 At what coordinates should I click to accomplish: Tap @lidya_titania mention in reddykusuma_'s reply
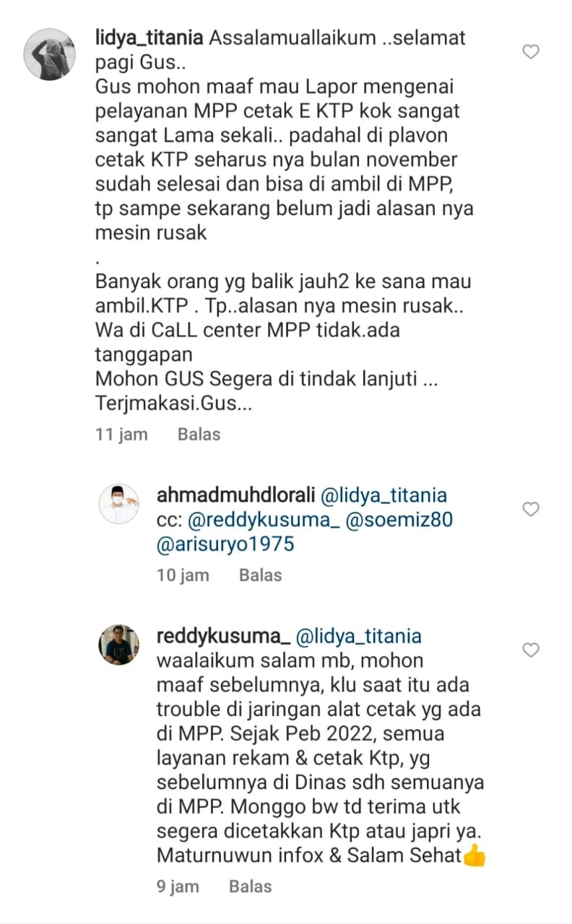(x=358, y=637)
